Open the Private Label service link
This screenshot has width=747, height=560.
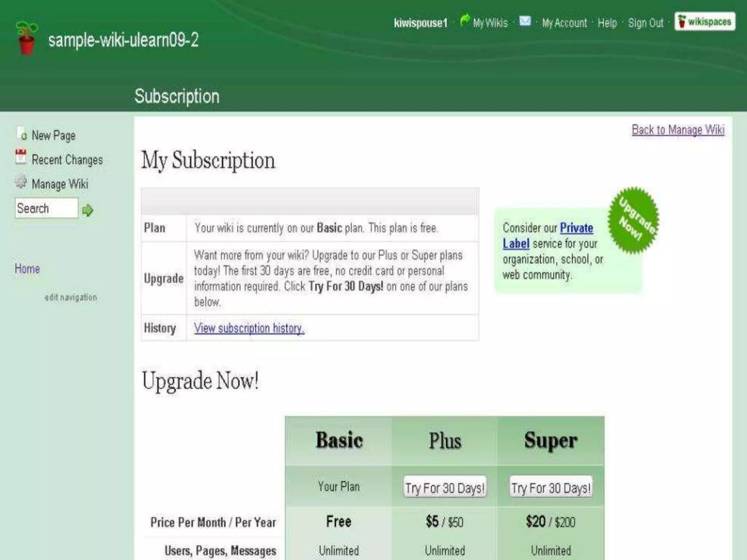click(576, 228)
